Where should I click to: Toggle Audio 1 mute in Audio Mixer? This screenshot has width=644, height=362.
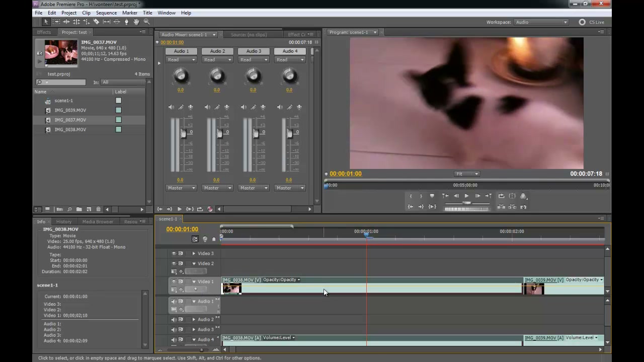171,107
